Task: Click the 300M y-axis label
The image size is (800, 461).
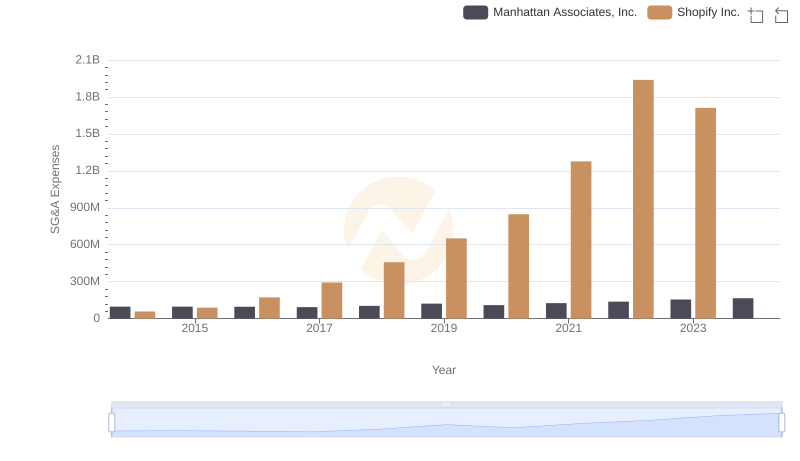Action: tap(85, 281)
